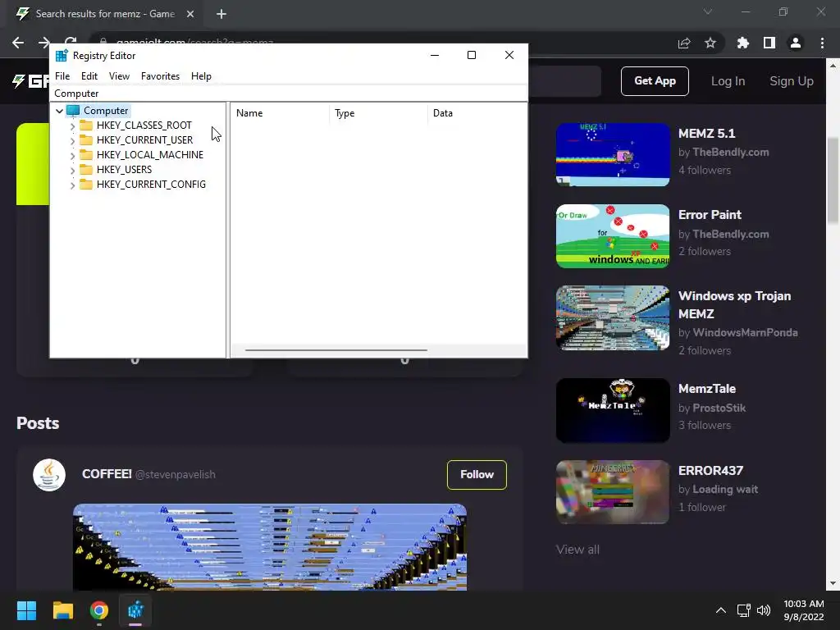Sort by the Data column header

[x=477, y=113]
